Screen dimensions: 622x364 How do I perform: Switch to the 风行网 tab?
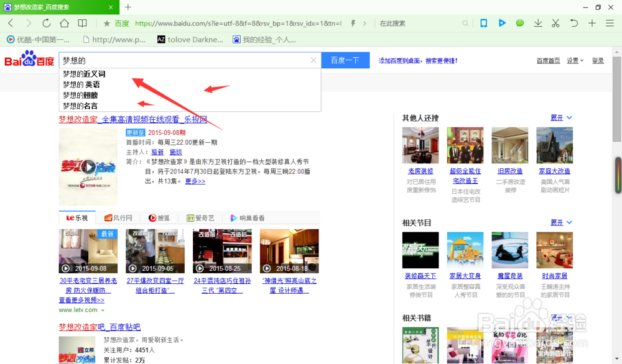pos(118,218)
